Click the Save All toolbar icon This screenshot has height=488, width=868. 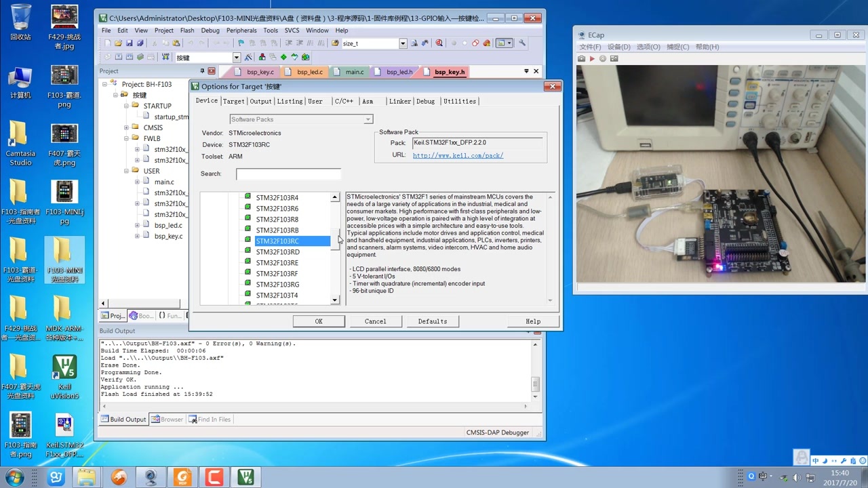pos(140,43)
